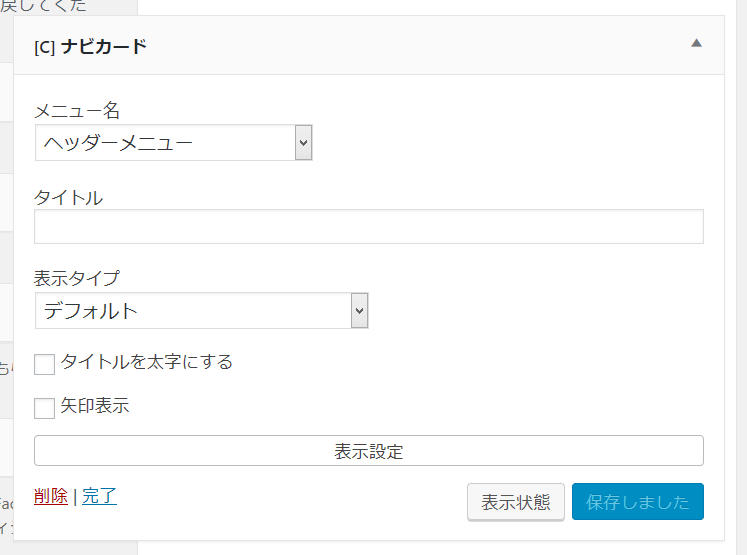Collapse the ナビカード widget using the triangle arrow

[697, 43]
